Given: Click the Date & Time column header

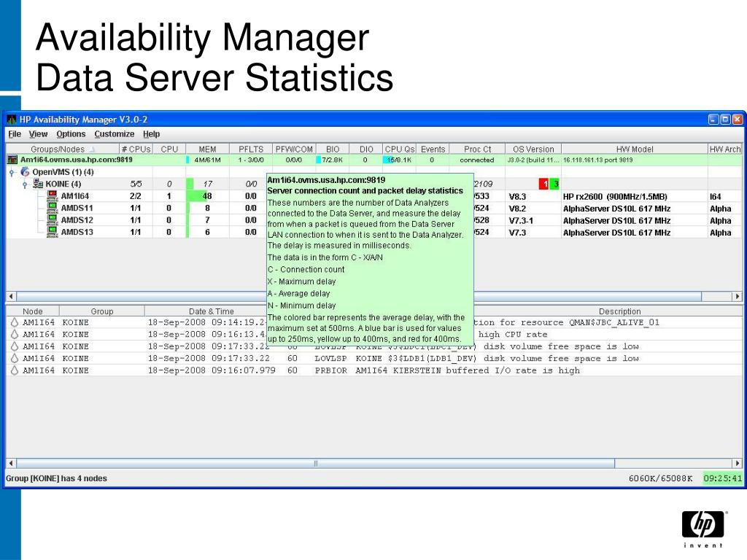Looking at the screenshot, I should (x=211, y=311).
